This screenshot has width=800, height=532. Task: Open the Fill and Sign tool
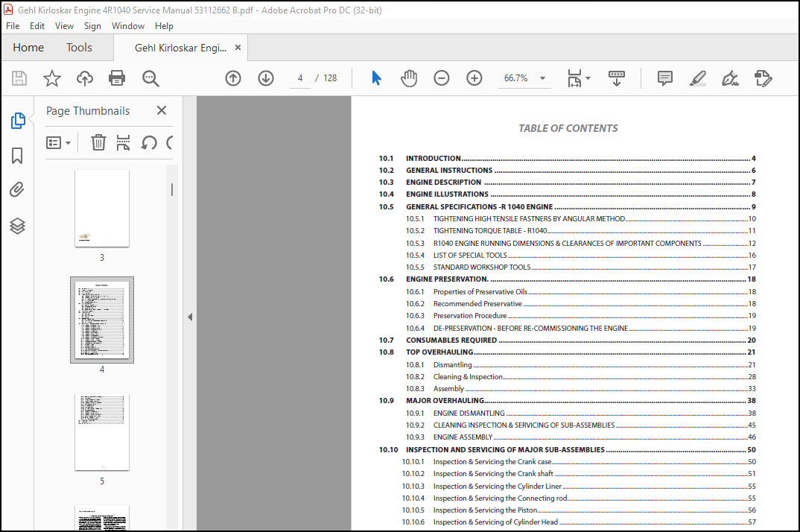pos(730,78)
